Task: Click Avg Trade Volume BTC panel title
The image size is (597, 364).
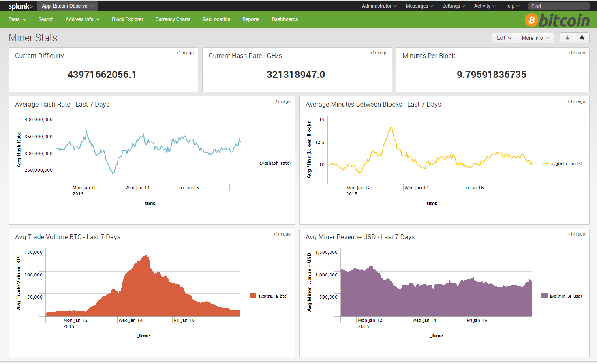Action: (x=68, y=237)
